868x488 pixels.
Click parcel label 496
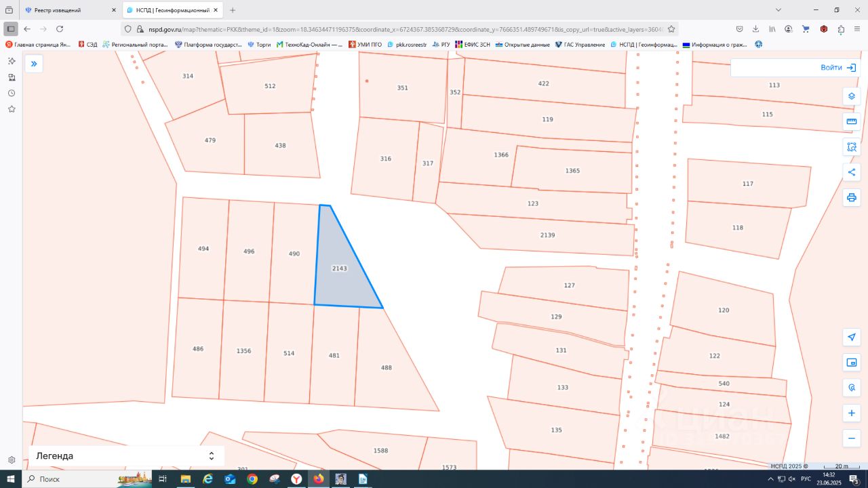click(x=249, y=251)
